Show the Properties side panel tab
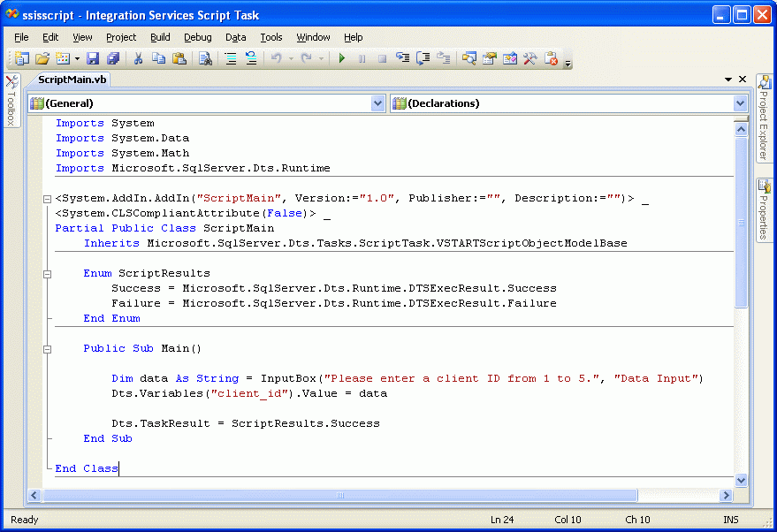 click(x=765, y=210)
